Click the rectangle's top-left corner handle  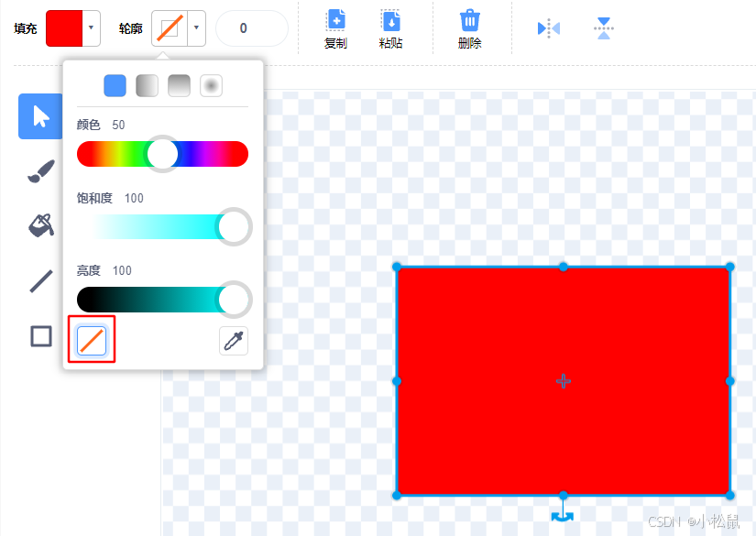[x=397, y=267]
